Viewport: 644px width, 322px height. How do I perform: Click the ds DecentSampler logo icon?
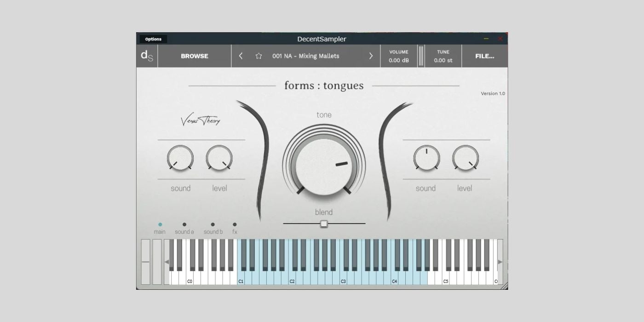(146, 56)
